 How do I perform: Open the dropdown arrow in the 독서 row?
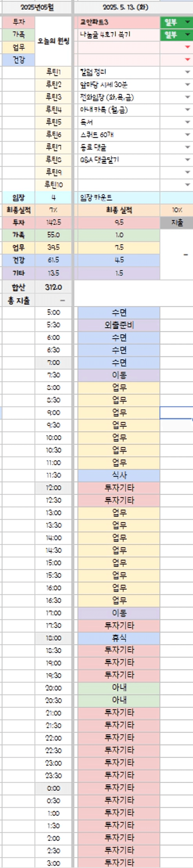click(188, 122)
